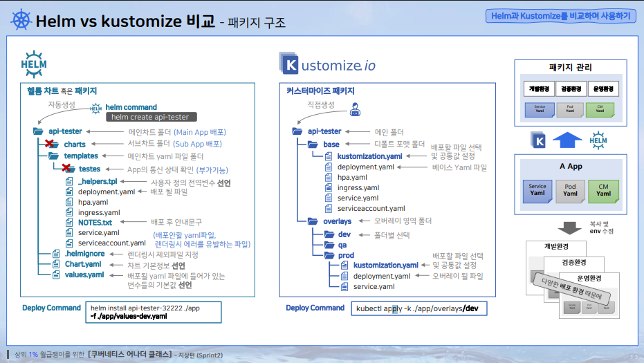The height and width of the screenshot is (363, 644).
Task: Click 'ingress.yaml' in base folder
Action: coord(358,187)
